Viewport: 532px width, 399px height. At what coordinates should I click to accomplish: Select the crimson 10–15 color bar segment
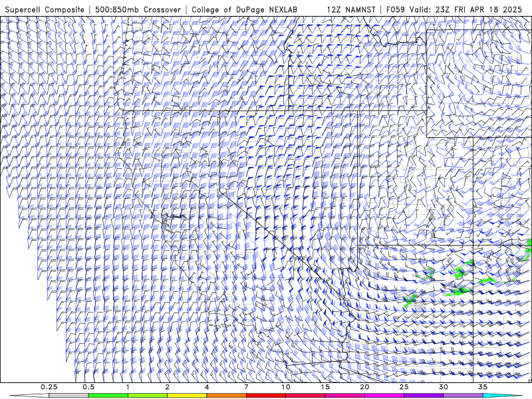pos(305,396)
